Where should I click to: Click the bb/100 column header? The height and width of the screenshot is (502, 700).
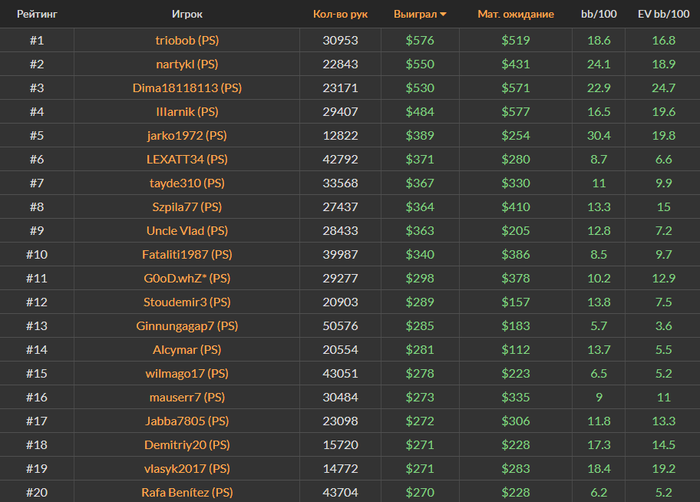coord(599,14)
